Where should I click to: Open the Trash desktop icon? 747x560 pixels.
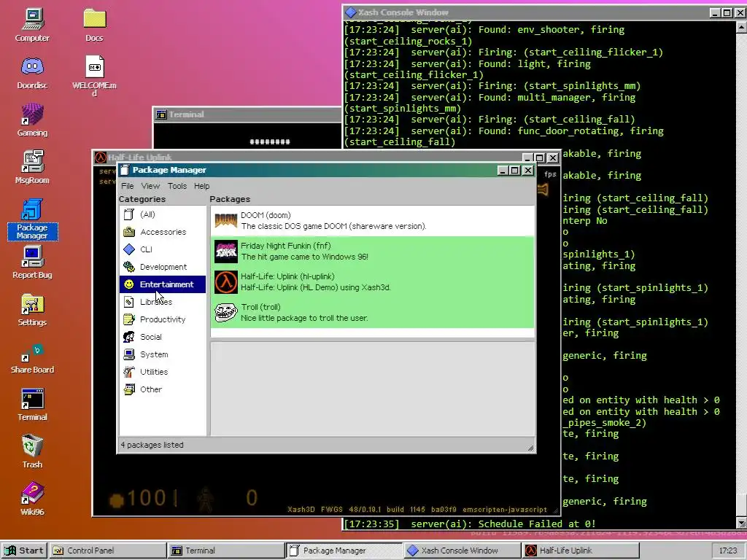[32, 451]
